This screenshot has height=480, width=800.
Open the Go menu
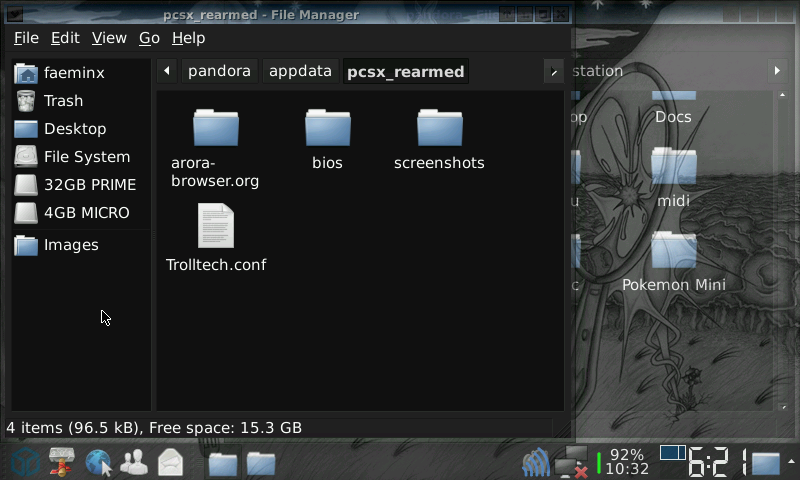pos(149,38)
